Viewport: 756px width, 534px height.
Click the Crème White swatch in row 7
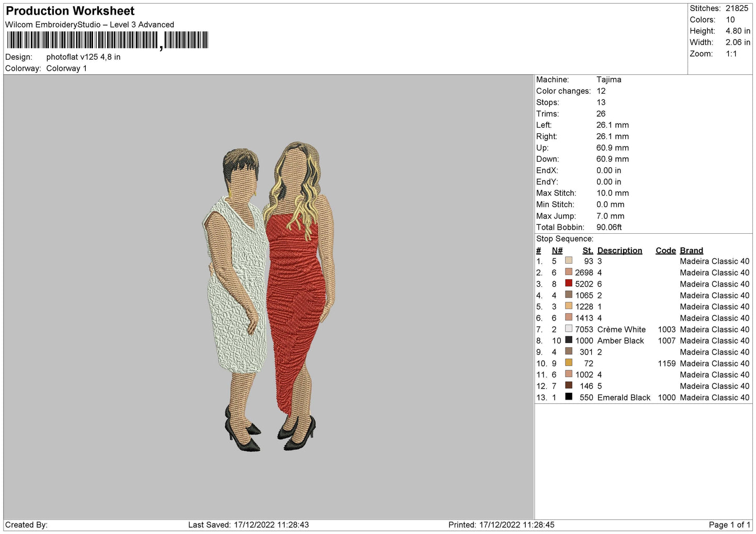[x=568, y=328]
